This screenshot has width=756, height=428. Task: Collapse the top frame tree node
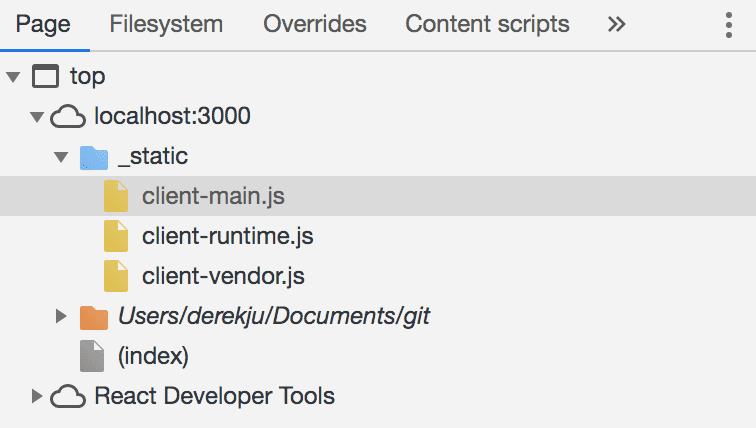(13, 77)
